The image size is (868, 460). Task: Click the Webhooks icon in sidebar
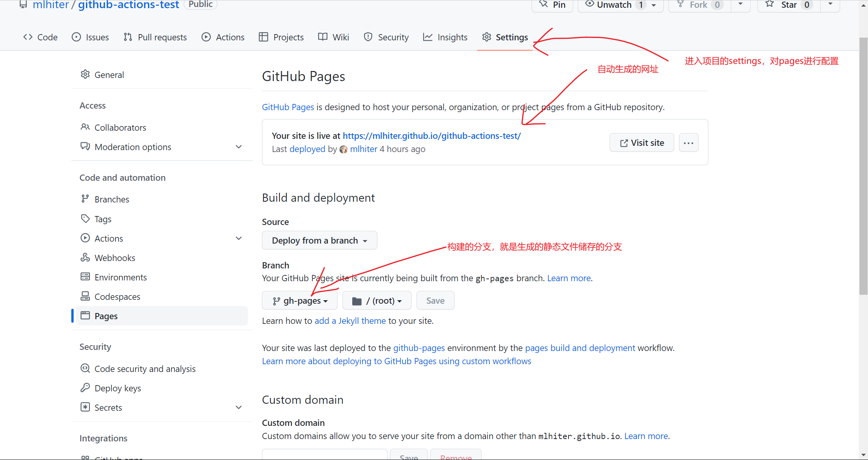click(x=85, y=258)
